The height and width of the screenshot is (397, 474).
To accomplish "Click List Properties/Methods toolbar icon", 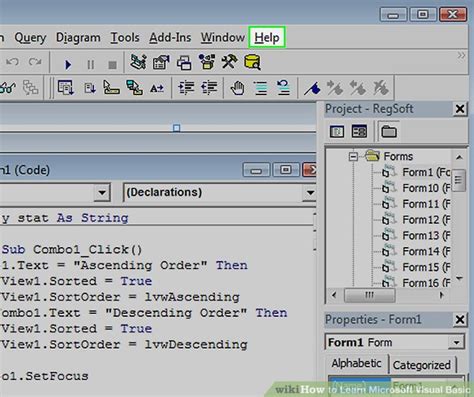I will pyautogui.click(x=66, y=88).
